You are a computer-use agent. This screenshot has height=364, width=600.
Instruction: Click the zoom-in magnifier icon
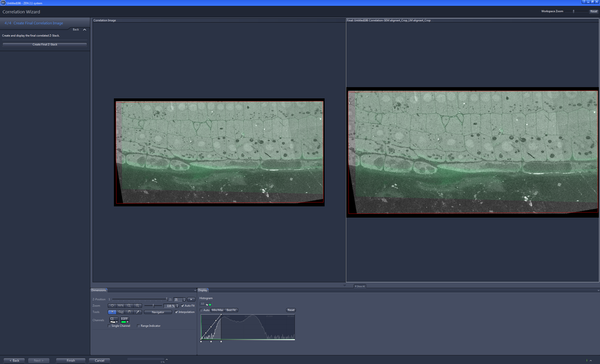click(138, 306)
